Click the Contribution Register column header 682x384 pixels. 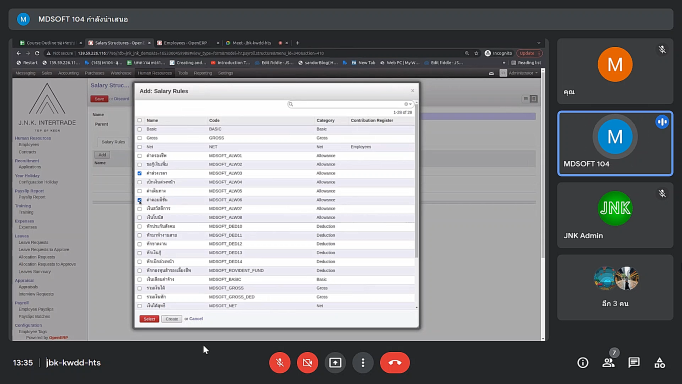click(372, 120)
